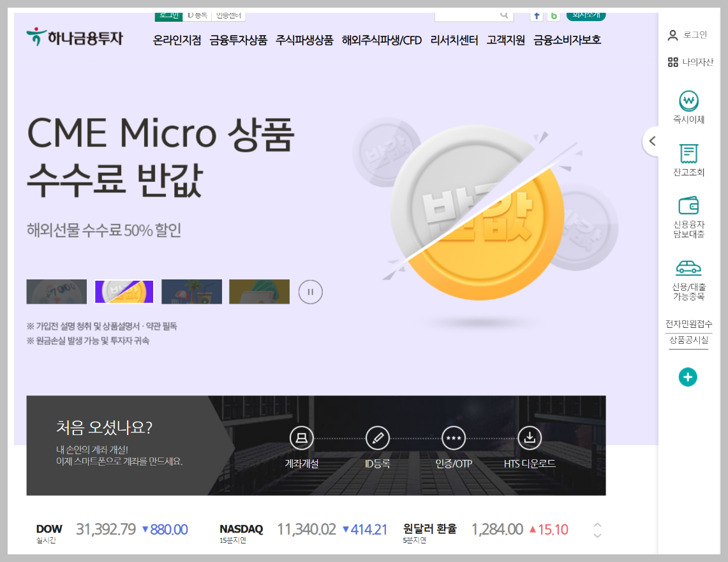Image resolution: width=728 pixels, height=562 pixels.
Task: Click the 계좌개설 icon
Action: tap(302, 438)
